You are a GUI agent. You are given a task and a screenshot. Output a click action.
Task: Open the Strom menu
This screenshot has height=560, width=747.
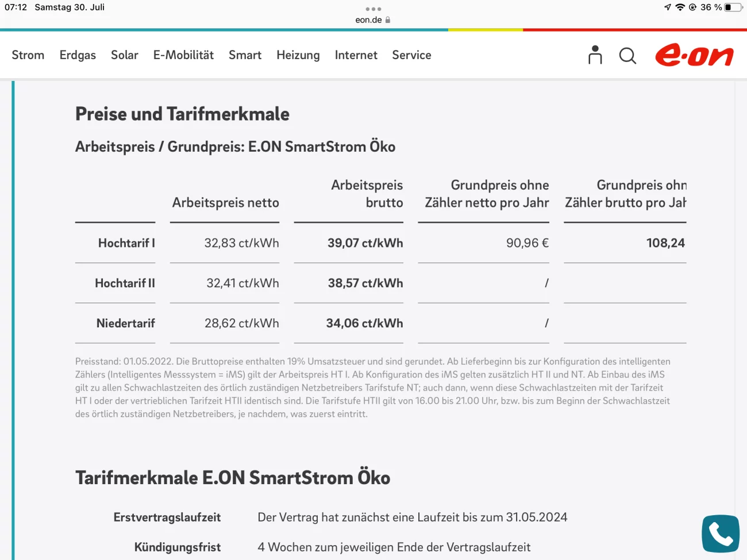pyautogui.click(x=28, y=55)
